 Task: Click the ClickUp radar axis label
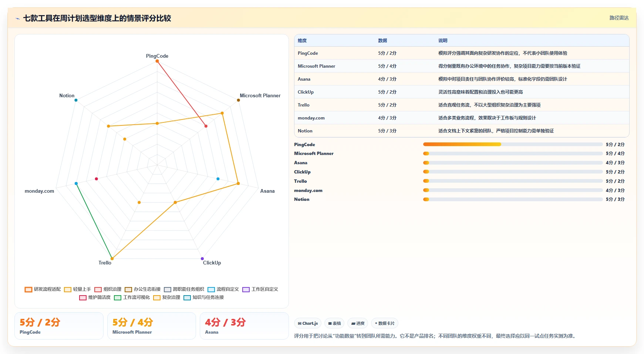[212, 263]
